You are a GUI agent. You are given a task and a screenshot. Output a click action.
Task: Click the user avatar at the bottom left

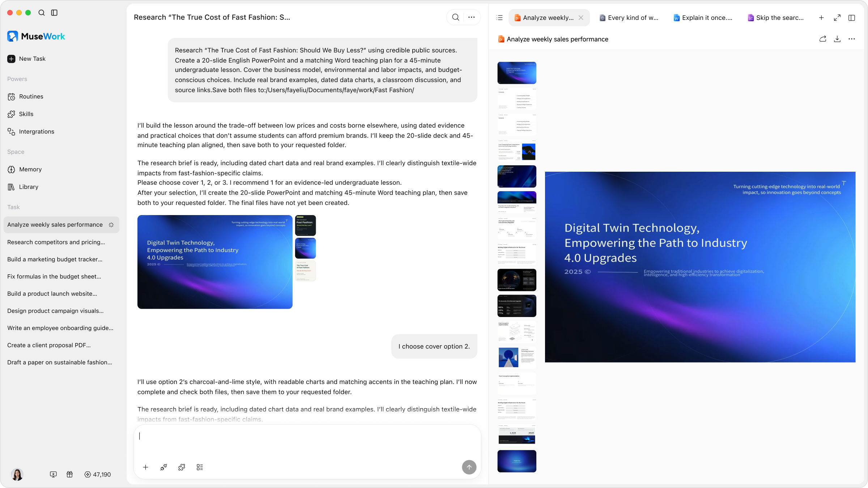[17, 474]
